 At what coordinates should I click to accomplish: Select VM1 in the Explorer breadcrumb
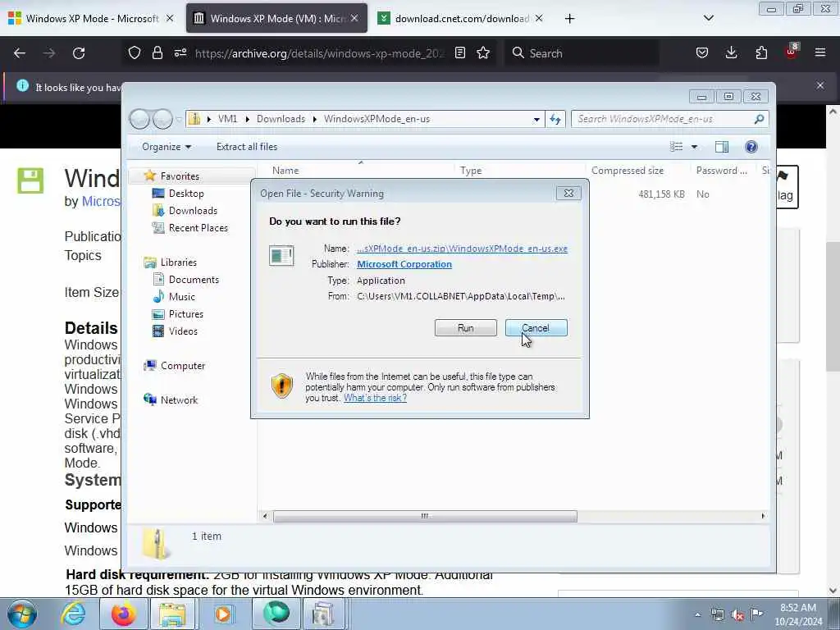(x=227, y=119)
